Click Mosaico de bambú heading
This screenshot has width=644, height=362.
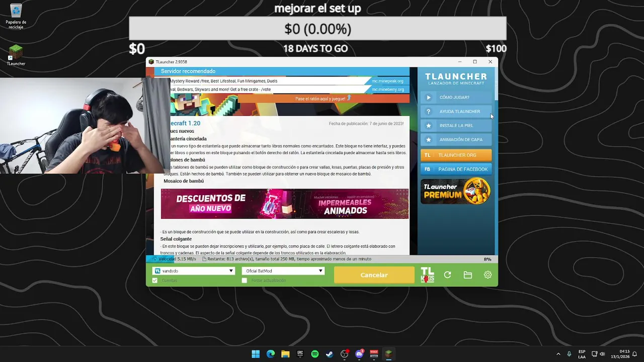pyautogui.click(x=184, y=181)
